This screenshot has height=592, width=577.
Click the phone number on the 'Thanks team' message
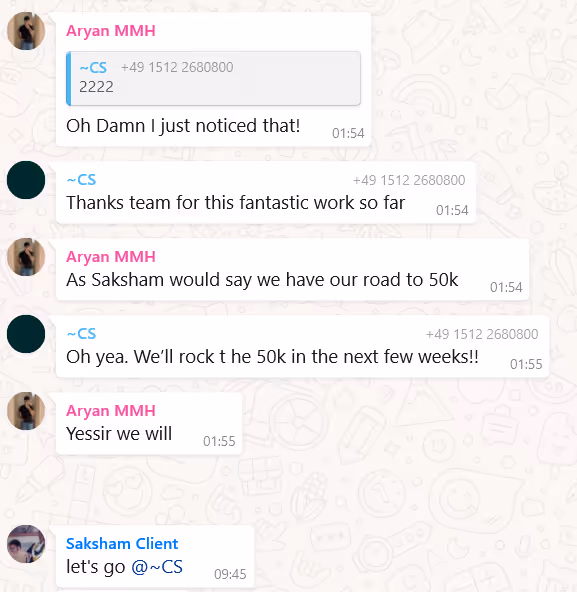coord(409,180)
